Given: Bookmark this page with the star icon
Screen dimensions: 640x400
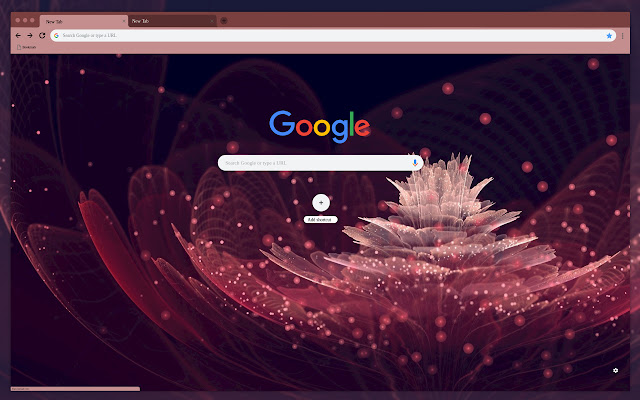Looking at the screenshot, I should [x=609, y=36].
